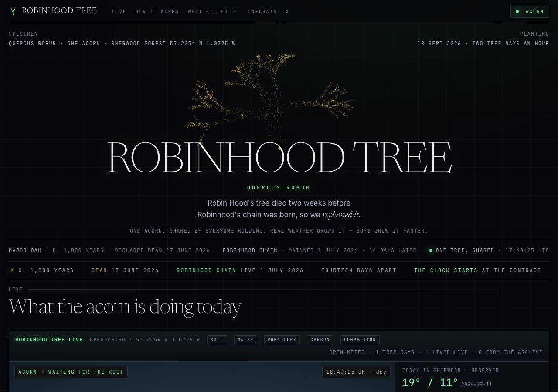This screenshot has height=392, width=558.
Task: Click the ticker 'Robinhood Chain Live 1 July 2026' item
Action: point(240,270)
